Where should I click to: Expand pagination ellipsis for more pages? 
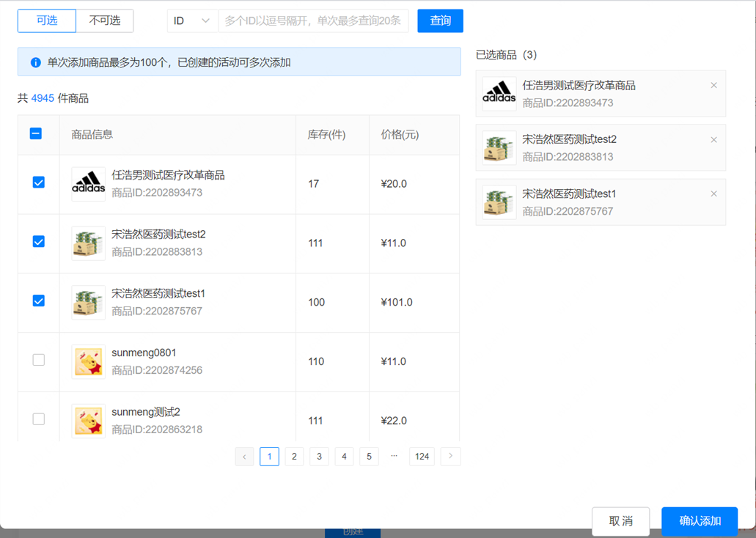(x=394, y=456)
